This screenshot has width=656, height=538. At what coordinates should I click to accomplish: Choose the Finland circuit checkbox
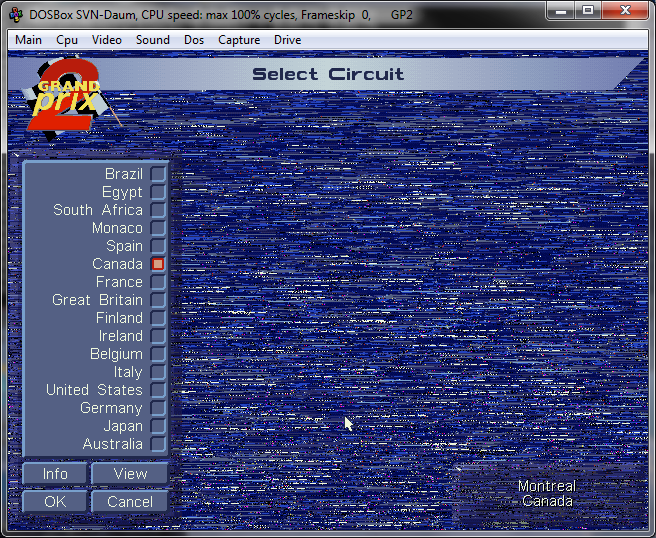point(158,318)
